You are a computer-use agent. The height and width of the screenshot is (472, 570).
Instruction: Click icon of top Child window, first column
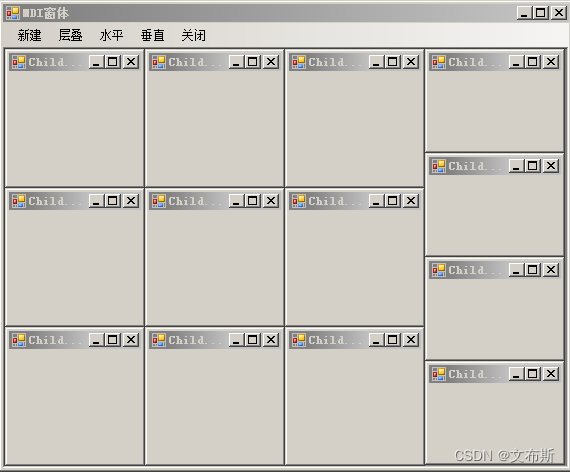[x=19, y=62]
